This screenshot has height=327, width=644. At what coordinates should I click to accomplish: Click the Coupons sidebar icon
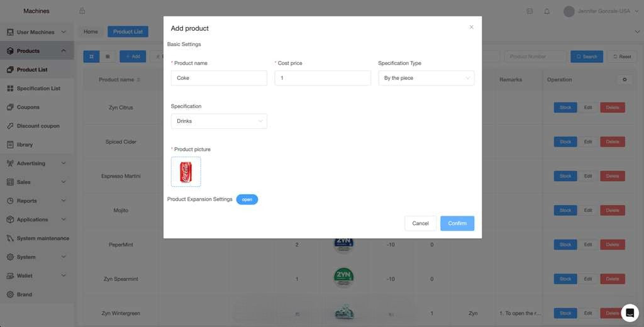coord(10,107)
